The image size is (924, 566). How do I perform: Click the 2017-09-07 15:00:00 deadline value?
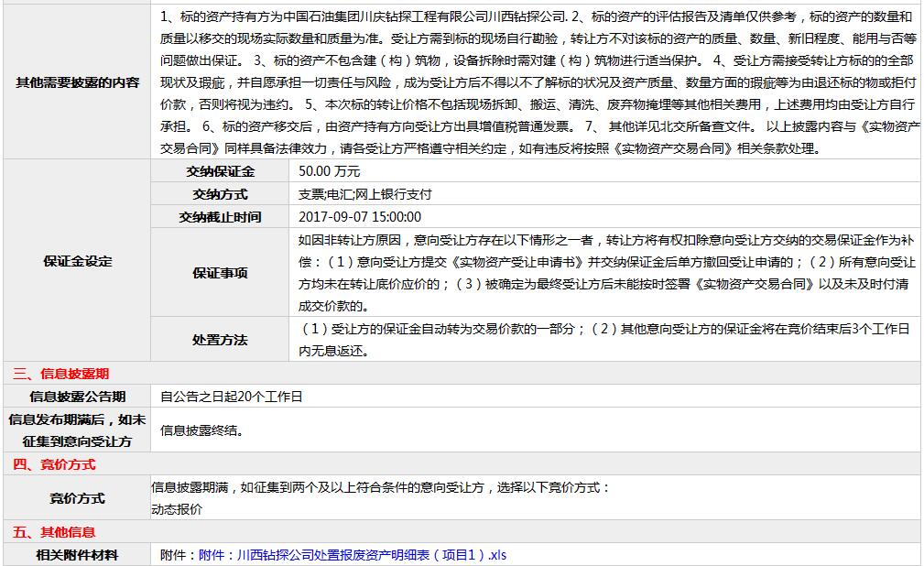point(360,217)
